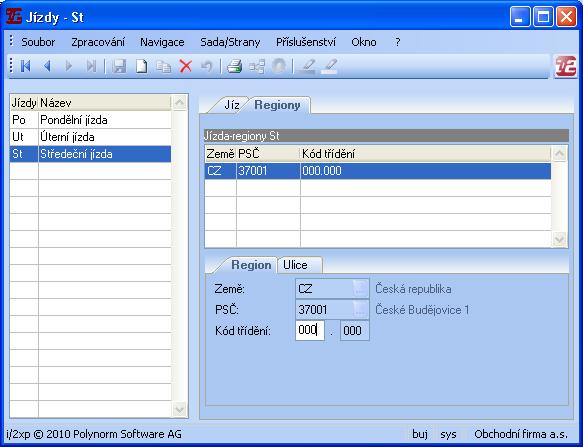Click the copy documents icon
This screenshot has width=583, height=447.
tap(163, 67)
